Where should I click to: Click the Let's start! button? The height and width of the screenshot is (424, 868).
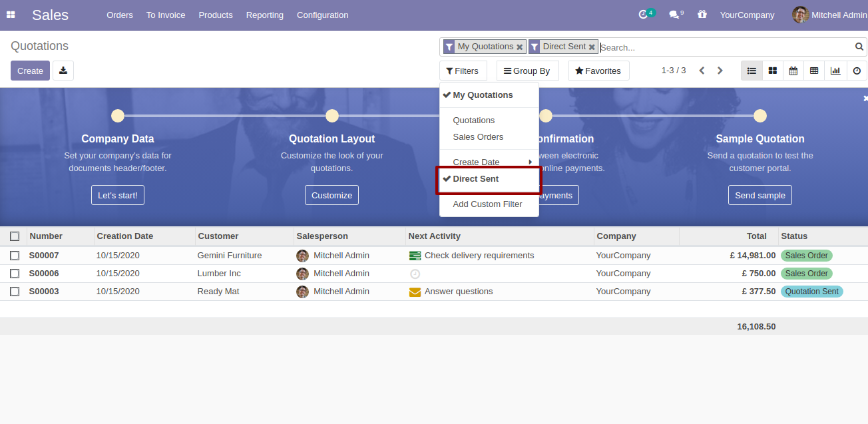point(118,195)
